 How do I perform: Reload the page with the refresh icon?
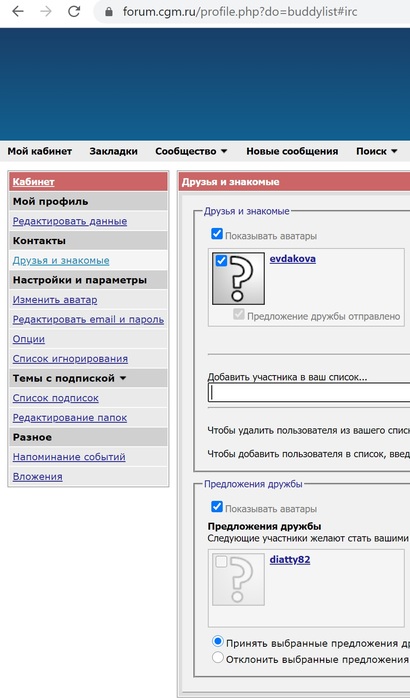click(74, 12)
